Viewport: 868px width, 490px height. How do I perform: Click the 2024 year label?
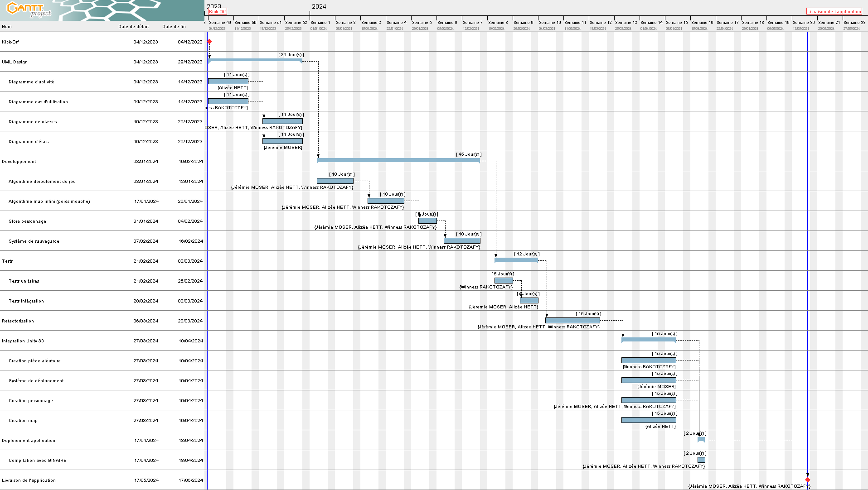point(319,6)
